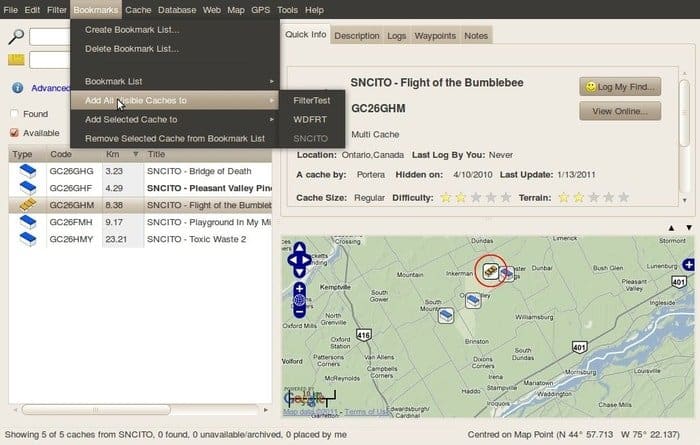Switch to the Waypoints tab
This screenshot has width=700, height=445.
pyautogui.click(x=435, y=36)
